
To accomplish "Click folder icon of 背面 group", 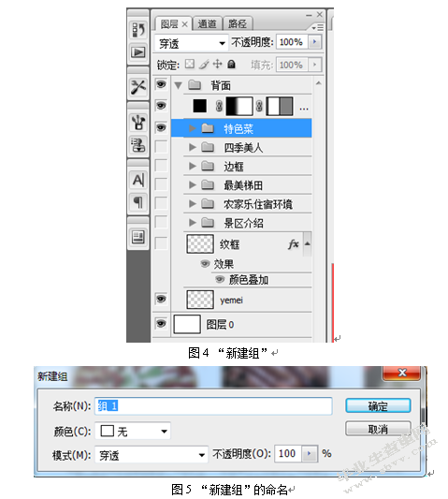I will tap(195, 85).
